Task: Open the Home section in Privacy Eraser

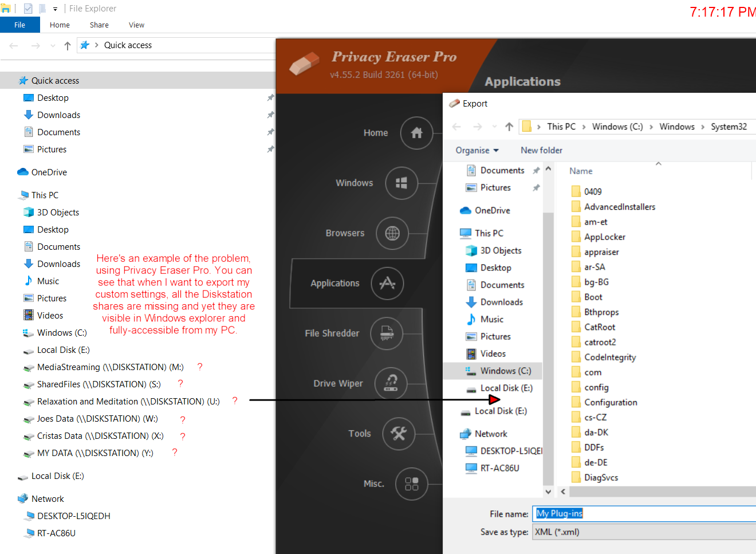Action: (416, 133)
